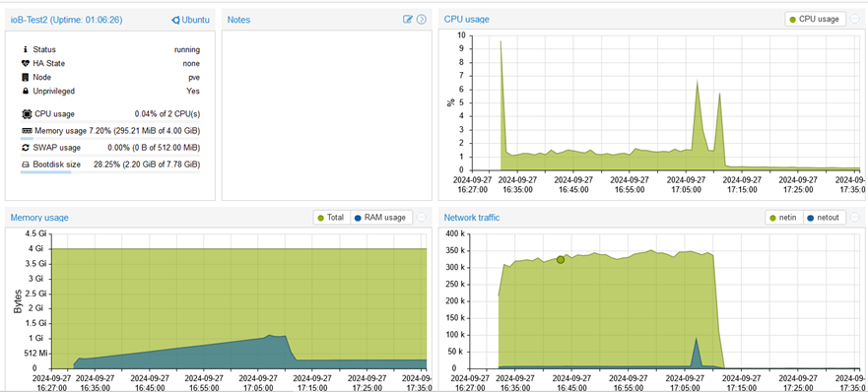Click the Ubuntu logo icon
868x392 pixels.
coord(175,20)
